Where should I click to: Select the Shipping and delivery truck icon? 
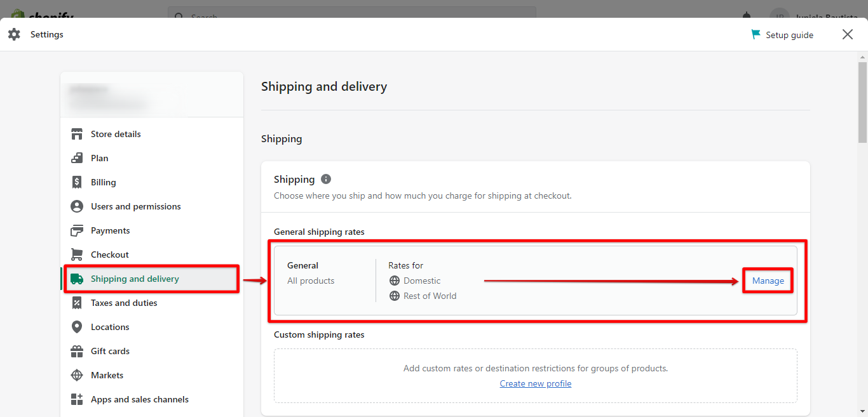tap(78, 279)
